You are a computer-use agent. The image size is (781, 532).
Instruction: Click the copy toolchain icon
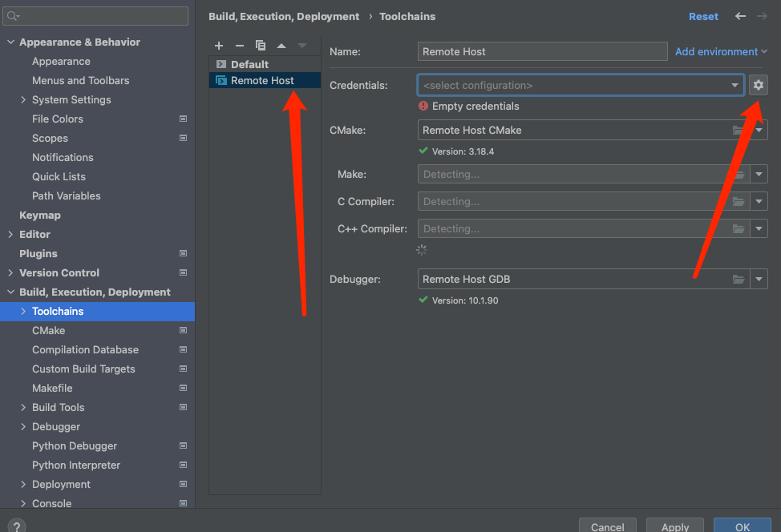tap(260, 46)
